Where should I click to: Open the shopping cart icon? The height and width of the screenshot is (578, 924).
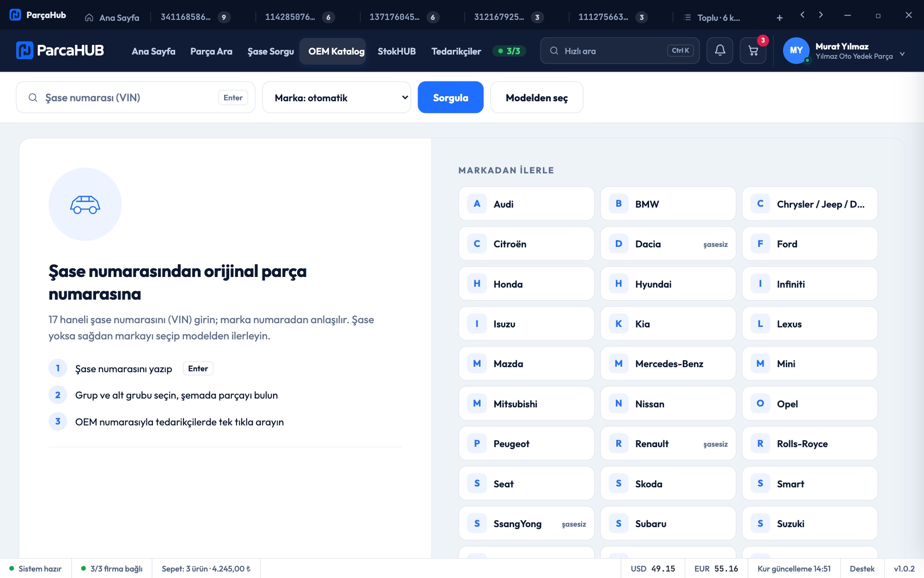click(753, 51)
